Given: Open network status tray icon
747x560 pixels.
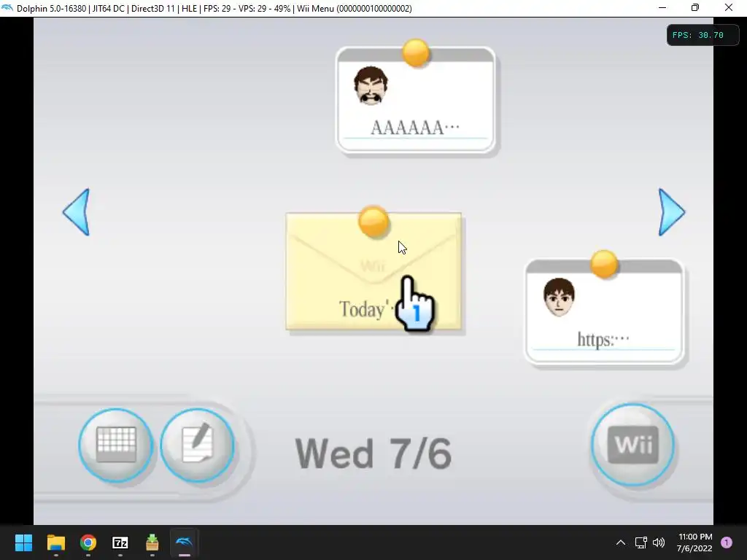Looking at the screenshot, I should [640, 542].
